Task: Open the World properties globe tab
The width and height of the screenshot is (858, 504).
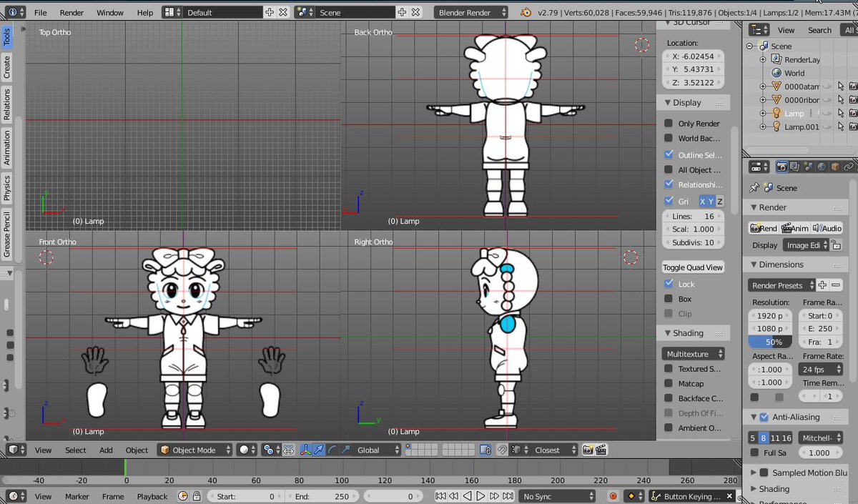Action: tap(822, 167)
